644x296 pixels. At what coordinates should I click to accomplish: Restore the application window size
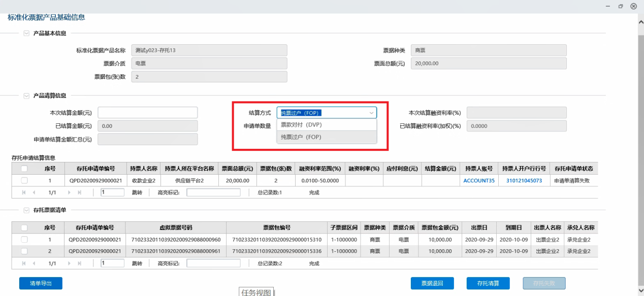621,6
